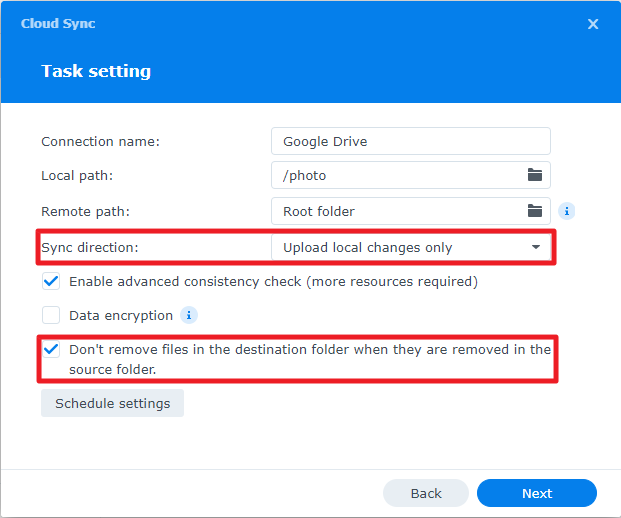
Task: Click the /photo Local path field
Action: click(x=400, y=175)
